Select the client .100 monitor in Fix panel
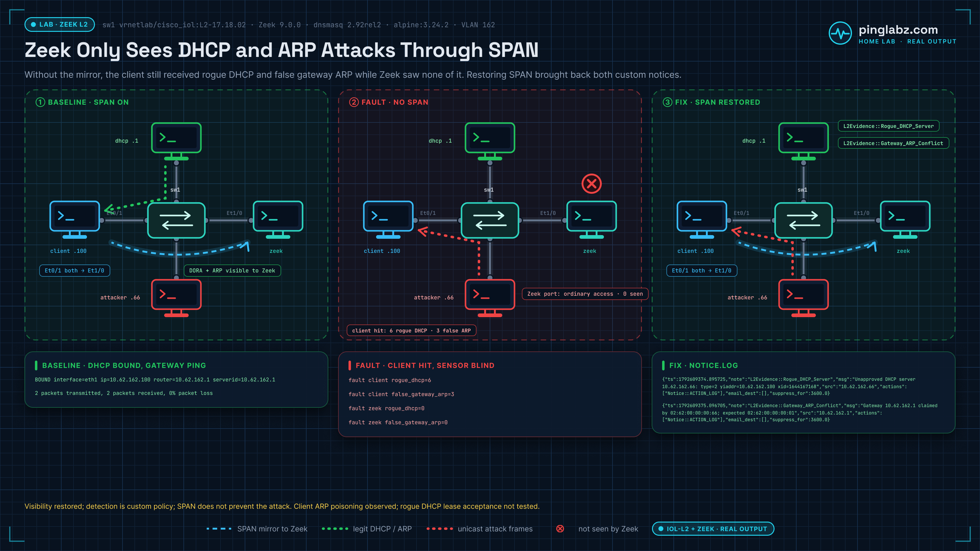The height and width of the screenshot is (551, 980). click(702, 219)
